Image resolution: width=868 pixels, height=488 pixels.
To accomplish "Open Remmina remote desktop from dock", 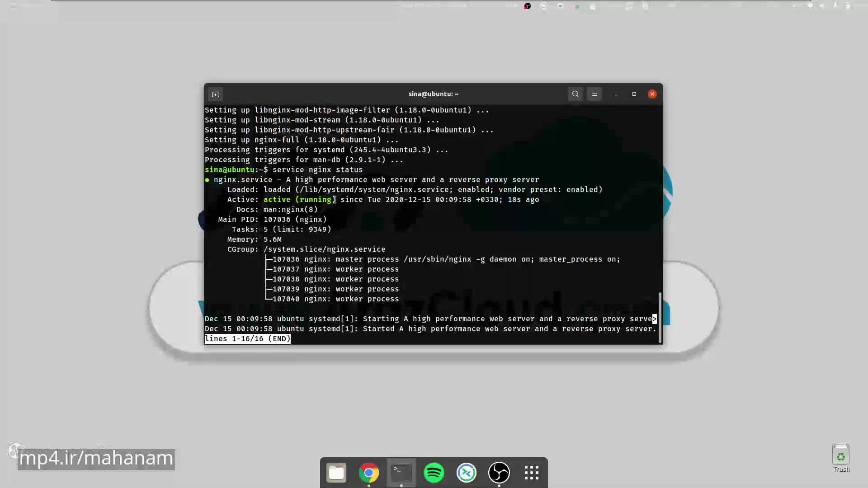I will click(x=467, y=473).
